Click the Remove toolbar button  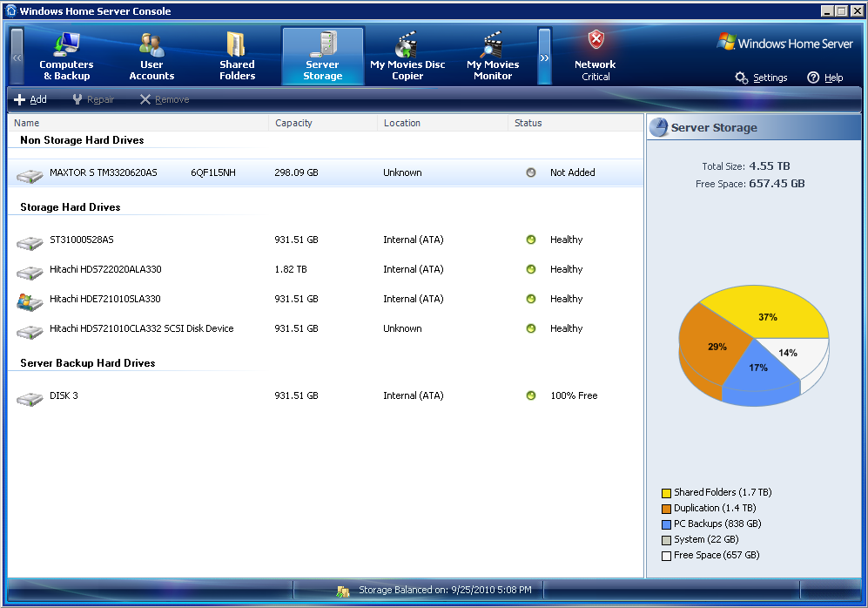pos(165,99)
